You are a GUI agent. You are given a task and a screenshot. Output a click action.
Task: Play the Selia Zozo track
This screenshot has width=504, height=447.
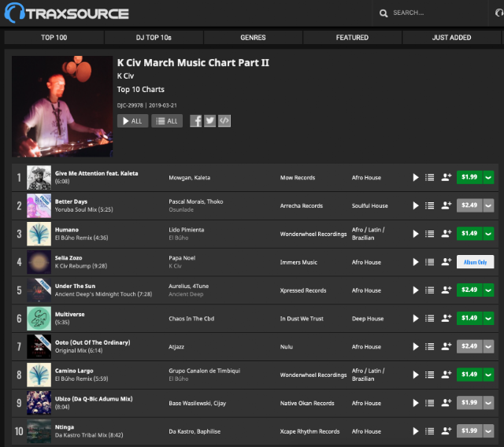[x=416, y=262]
